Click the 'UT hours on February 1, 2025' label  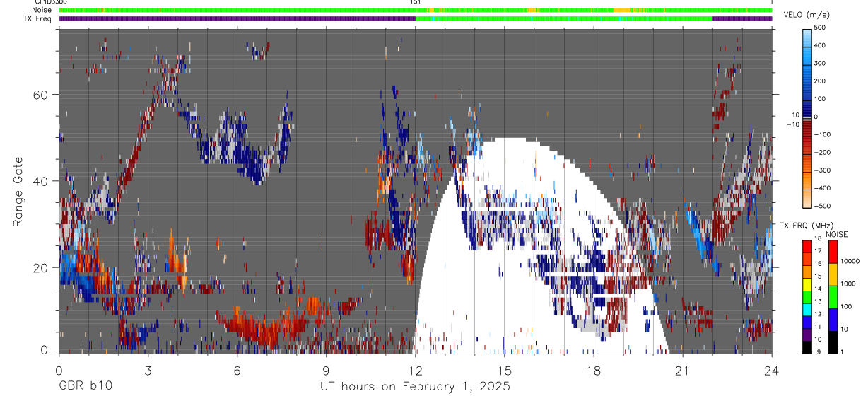(x=416, y=387)
